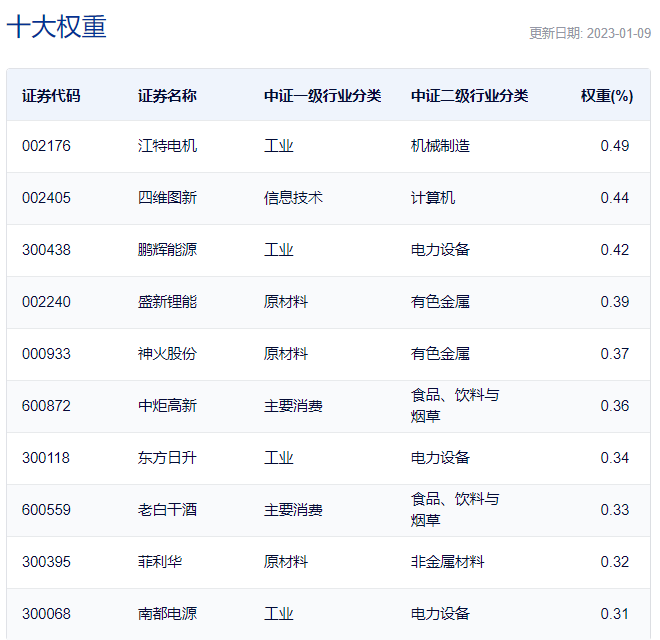
Task: Click the 中证二级行业分类 column header
Action: tap(469, 96)
